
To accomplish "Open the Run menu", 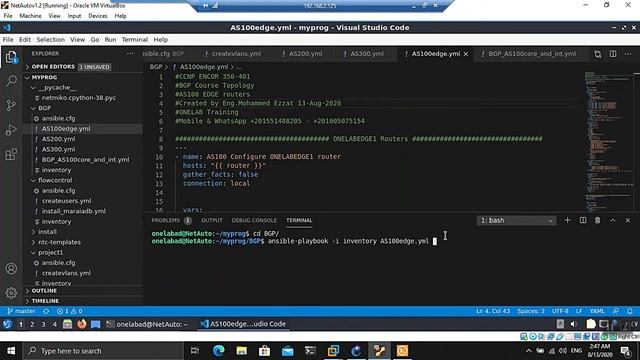I will click(x=110, y=40).
